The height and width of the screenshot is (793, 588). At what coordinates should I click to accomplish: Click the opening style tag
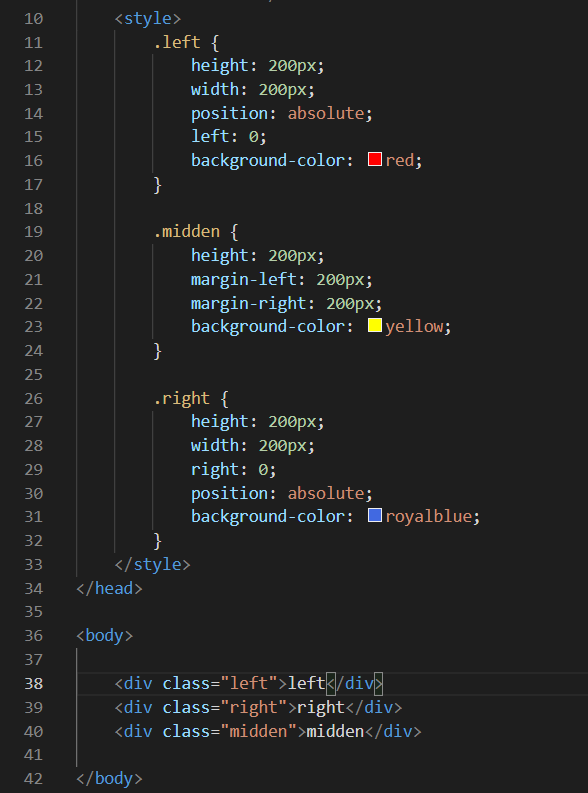coord(148,19)
